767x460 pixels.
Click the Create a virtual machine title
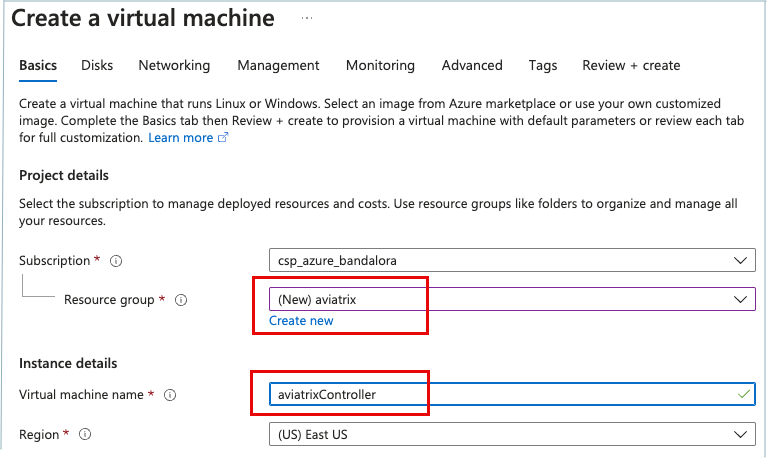[143, 18]
